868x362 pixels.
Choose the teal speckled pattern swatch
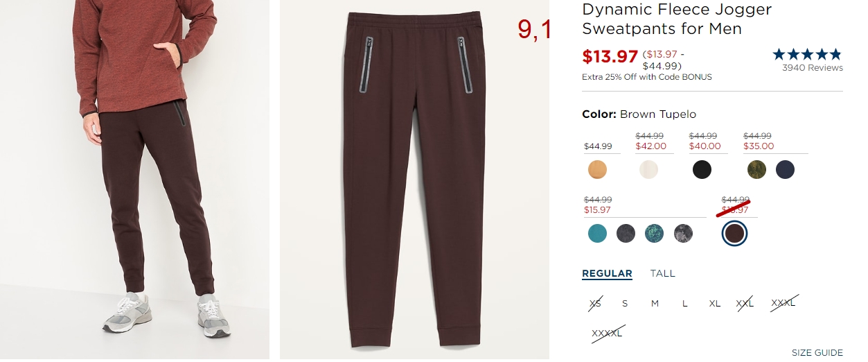(655, 233)
